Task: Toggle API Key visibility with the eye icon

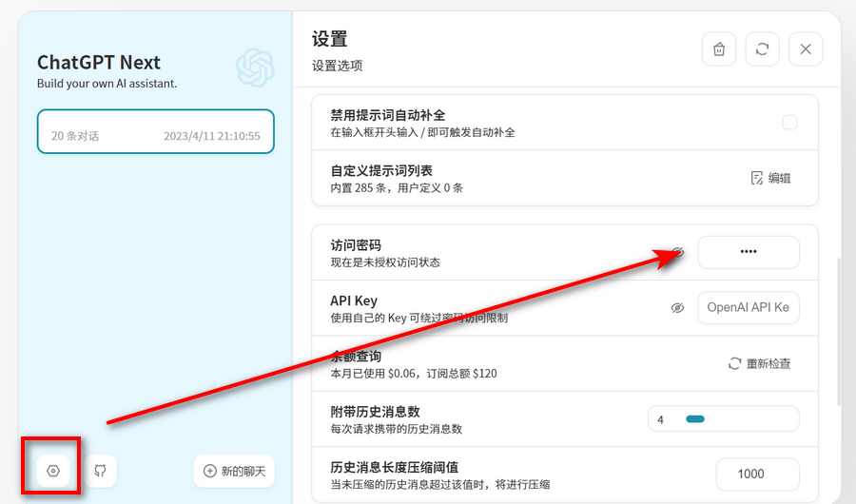Action: [x=677, y=308]
